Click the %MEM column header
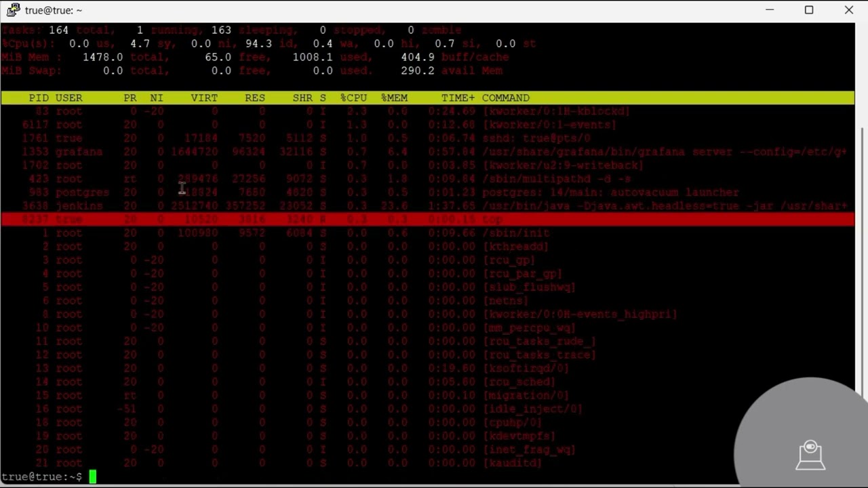 [394, 98]
